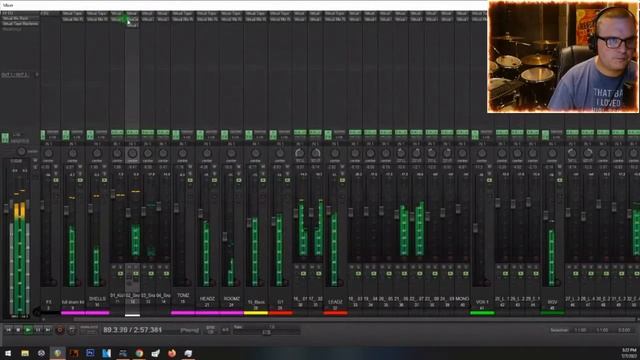Open FX button on SHELLS track
Viewport: 640px width, 360px height.
(90, 135)
